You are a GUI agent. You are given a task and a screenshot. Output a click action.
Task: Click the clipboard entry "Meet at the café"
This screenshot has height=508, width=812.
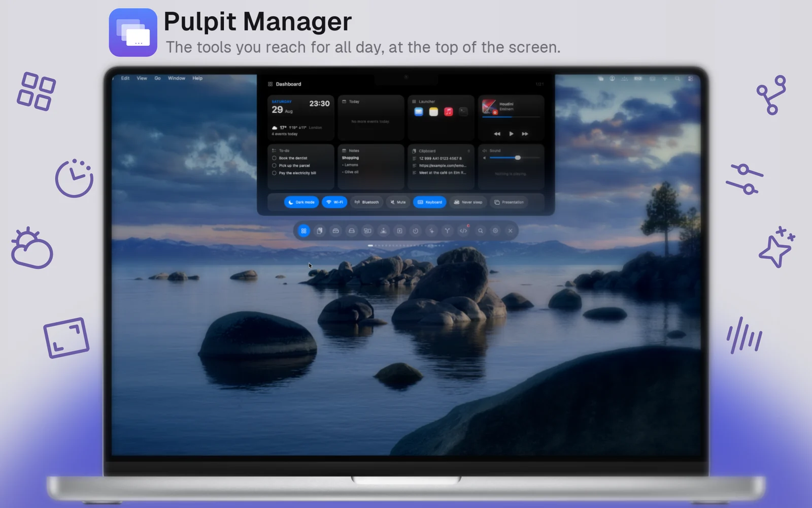pyautogui.click(x=441, y=173)
